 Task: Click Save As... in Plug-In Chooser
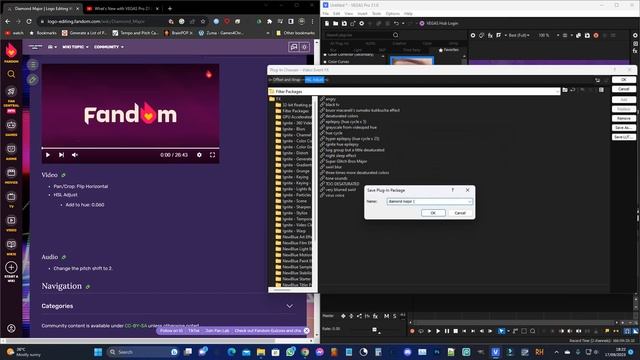coord(624,128)
